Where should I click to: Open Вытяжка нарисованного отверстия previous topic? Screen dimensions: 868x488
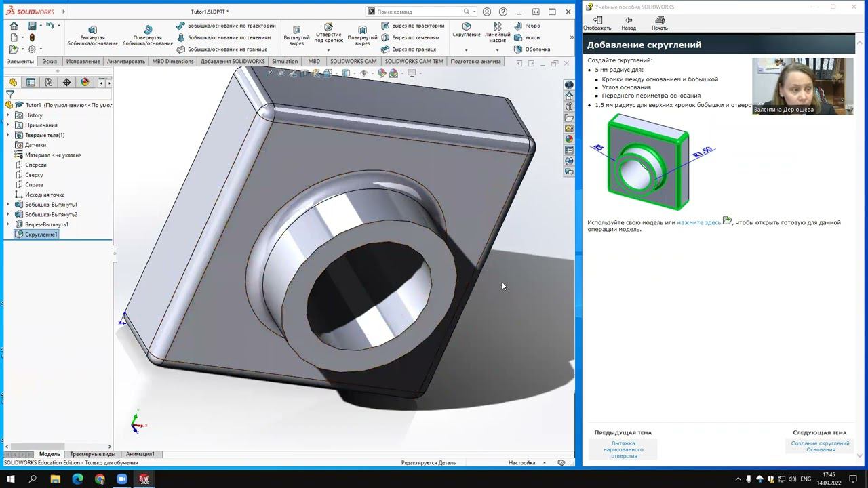tap(623, 449)
